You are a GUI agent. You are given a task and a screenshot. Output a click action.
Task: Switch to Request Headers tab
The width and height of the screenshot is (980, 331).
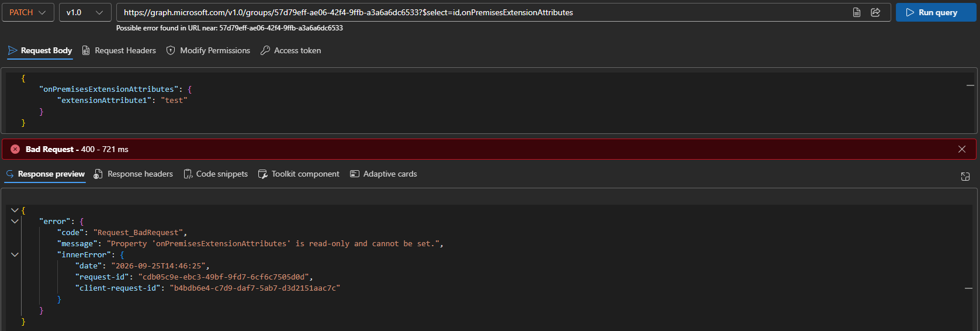(119, 50)
